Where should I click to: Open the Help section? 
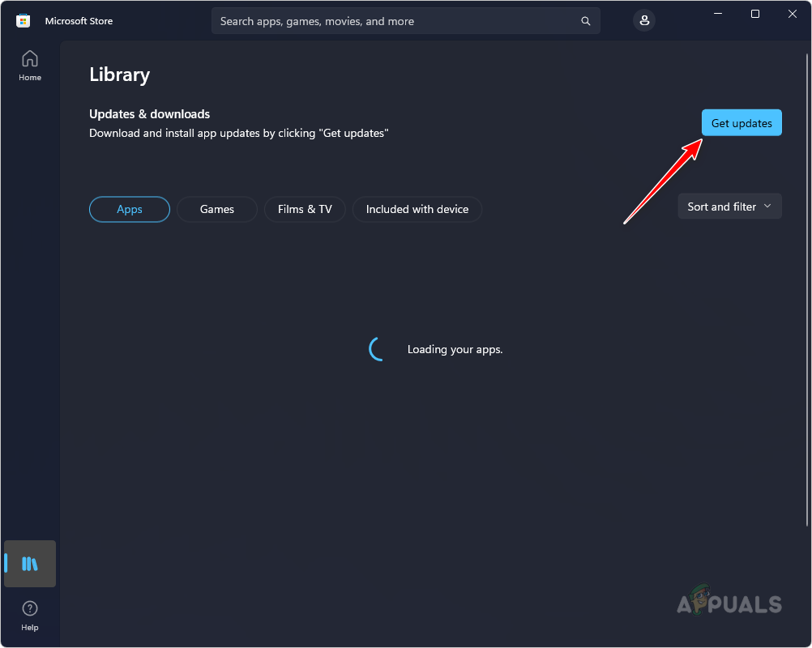[29, 616]
